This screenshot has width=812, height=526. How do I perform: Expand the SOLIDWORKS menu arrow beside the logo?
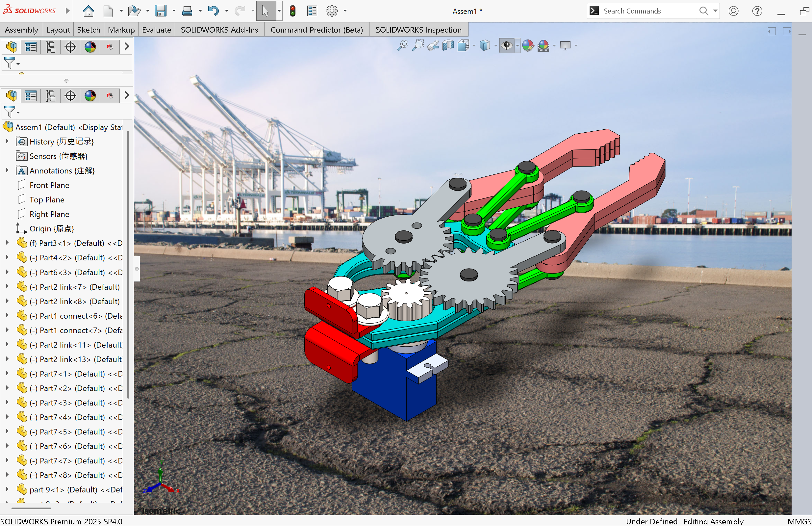(x=67, y=11)
